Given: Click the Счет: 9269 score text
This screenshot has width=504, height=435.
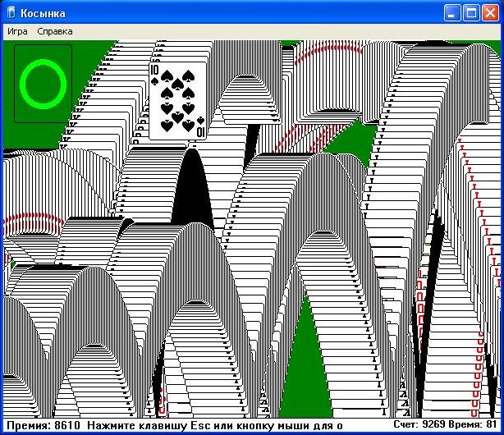Looking at the screenshot, I should 419,424.
